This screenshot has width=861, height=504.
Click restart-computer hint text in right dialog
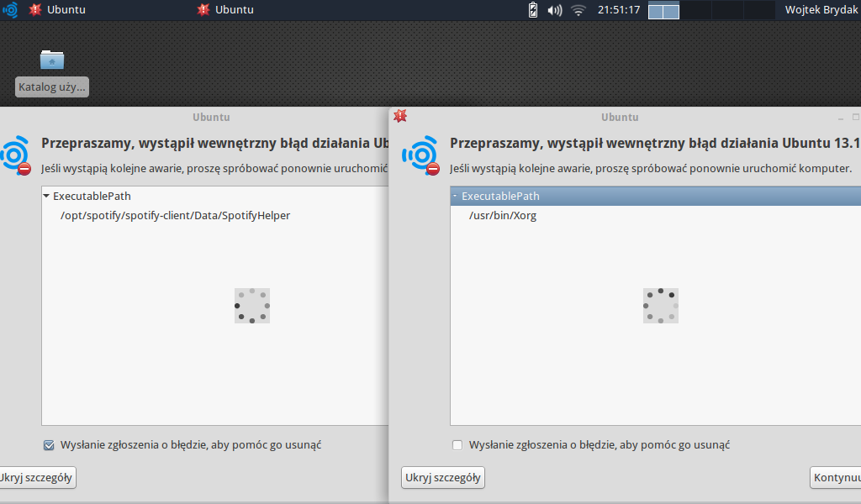(x=651, y=168)
